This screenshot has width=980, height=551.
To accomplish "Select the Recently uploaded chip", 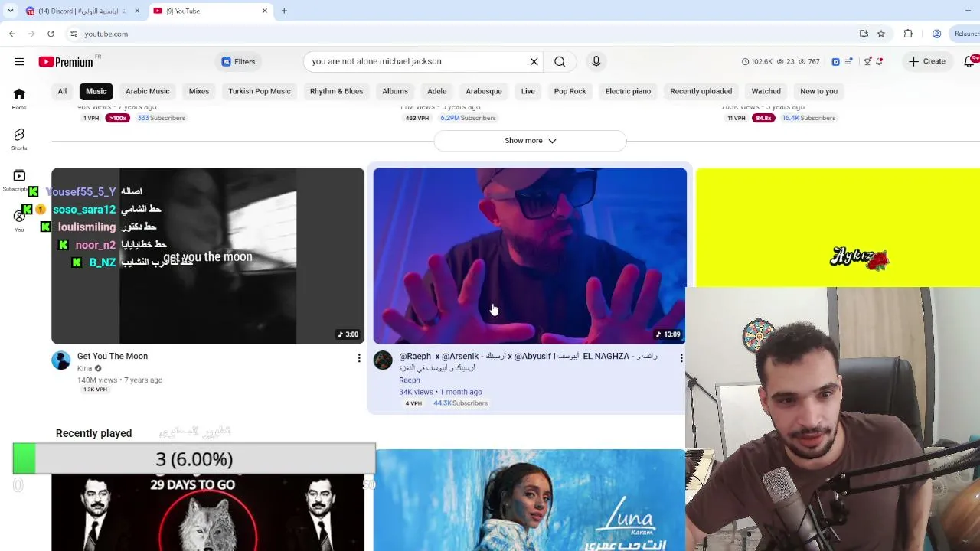I will pyautogui.click(x=701, y=91).
